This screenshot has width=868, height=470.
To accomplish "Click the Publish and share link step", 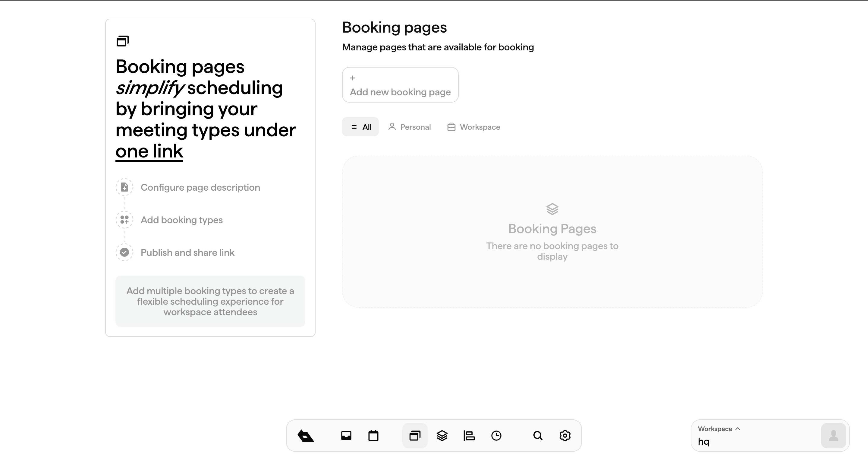I will (187, 252).
